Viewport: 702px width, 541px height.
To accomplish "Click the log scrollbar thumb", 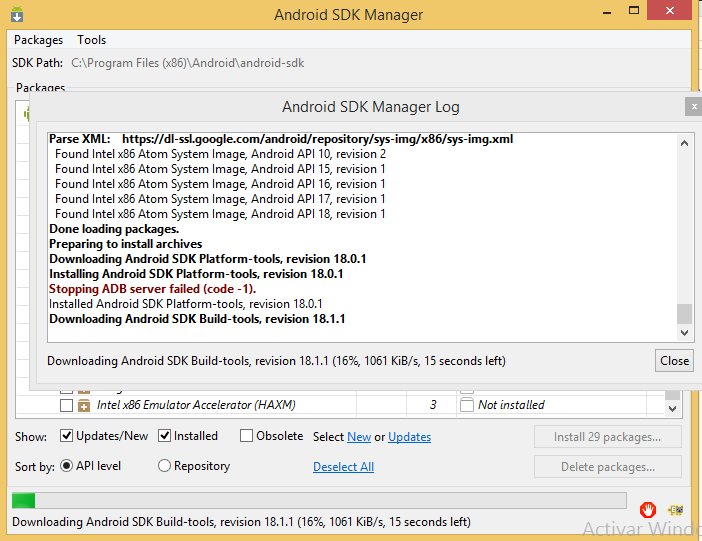I will pyautogui.click(x=684, y=313).
